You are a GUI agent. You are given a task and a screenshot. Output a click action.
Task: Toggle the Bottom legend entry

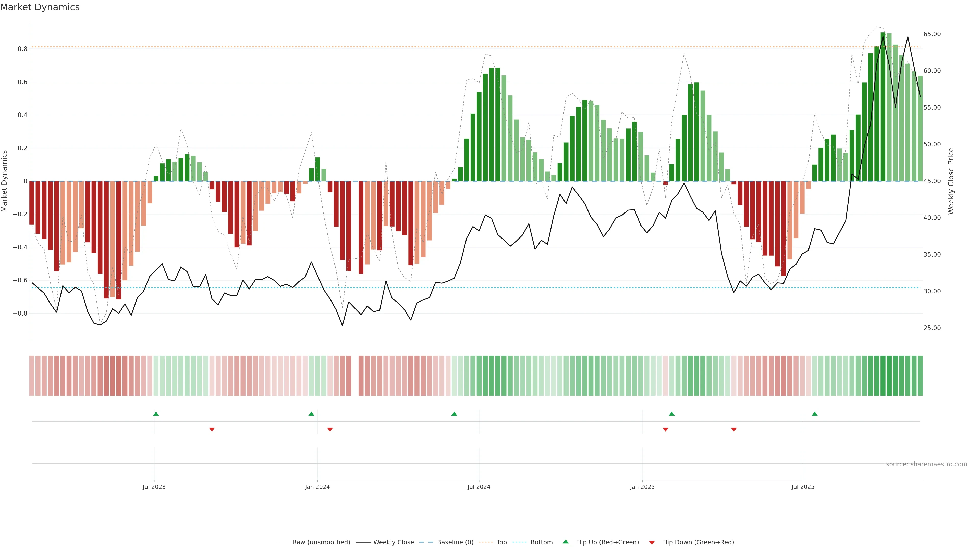point(541,542)
